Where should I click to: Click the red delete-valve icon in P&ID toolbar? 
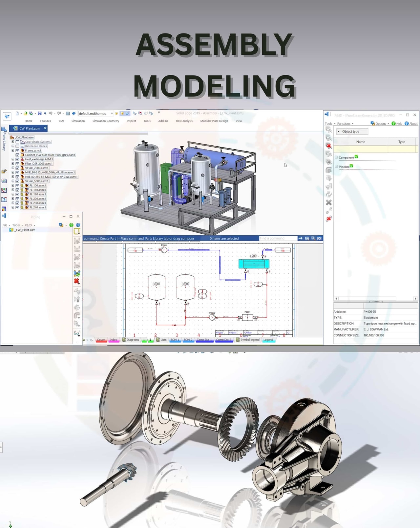click(x=329, y=146)
